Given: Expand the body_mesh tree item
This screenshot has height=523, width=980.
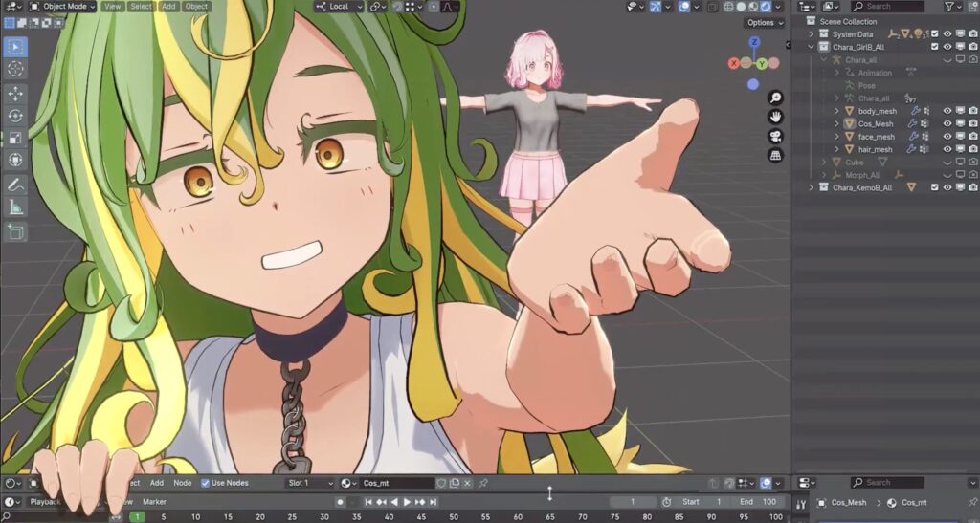Looking at the screenshot, I should pos(836,111).
